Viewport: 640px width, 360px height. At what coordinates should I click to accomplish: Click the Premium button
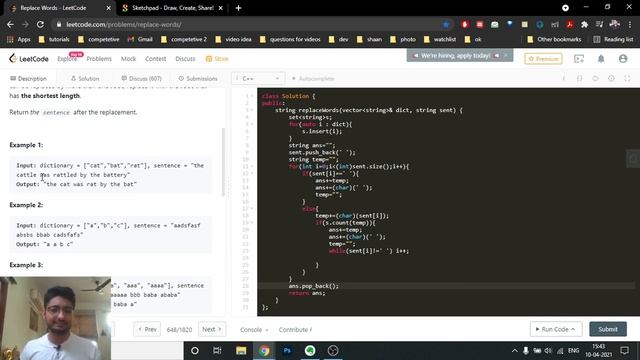pyautogui.click(x=543, y=59)
